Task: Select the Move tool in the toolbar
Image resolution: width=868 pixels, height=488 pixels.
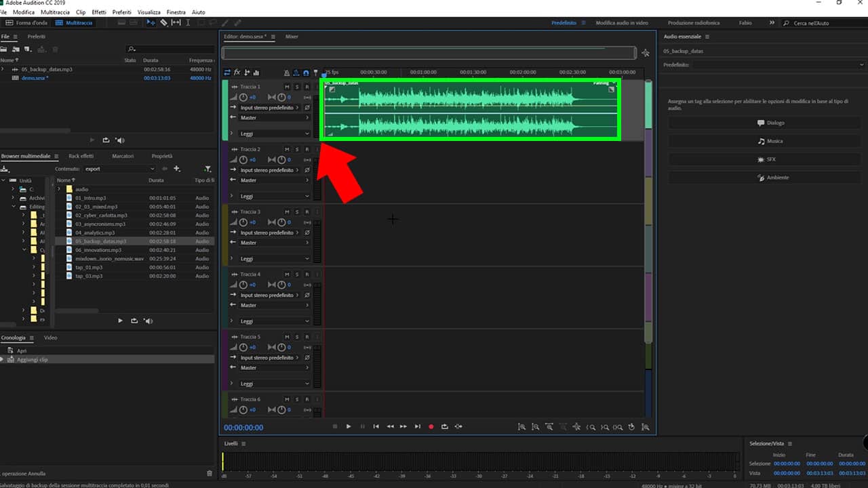Action: [151, 22]
